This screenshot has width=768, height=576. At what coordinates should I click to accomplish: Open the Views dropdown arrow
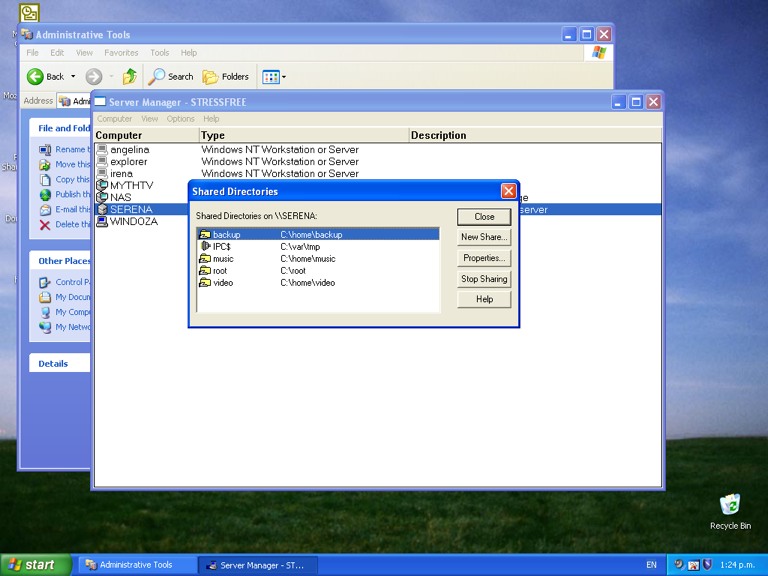coord(284,77)
